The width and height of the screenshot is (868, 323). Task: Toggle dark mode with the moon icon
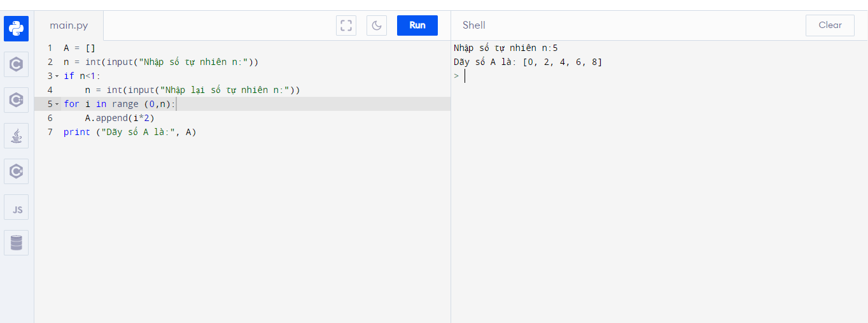click(x=377, y=25)
